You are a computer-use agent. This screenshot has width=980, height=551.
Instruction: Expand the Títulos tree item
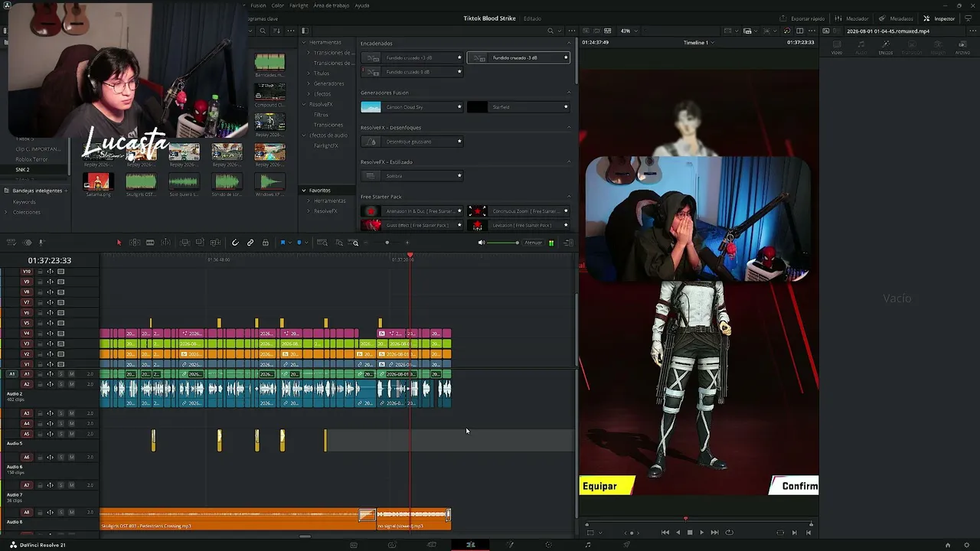[309, 73]
